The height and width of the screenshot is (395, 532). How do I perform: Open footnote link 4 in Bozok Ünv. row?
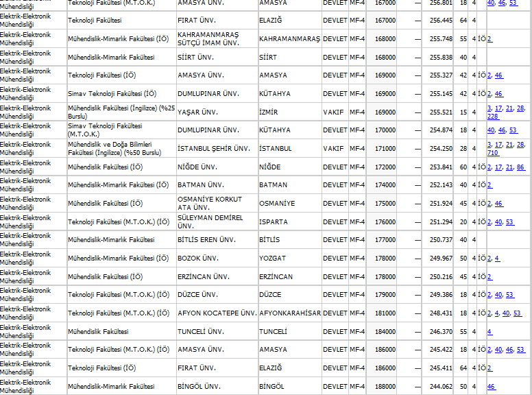[x=497, y=259]
